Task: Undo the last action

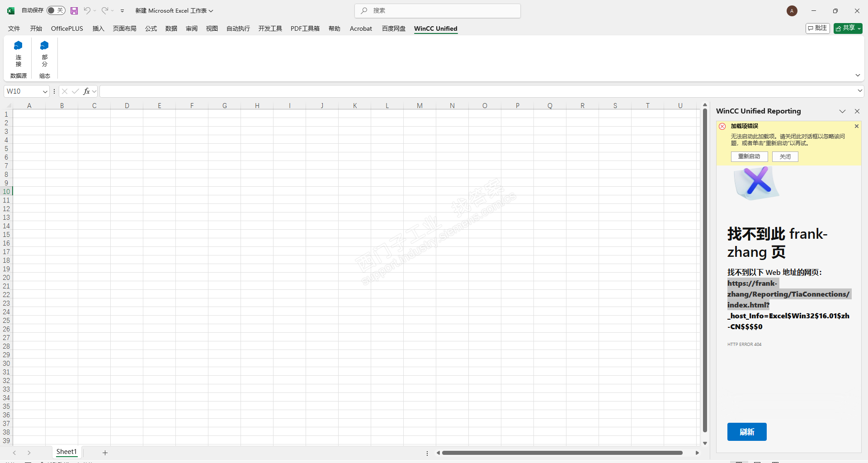Action: click(x=87, y=11)
